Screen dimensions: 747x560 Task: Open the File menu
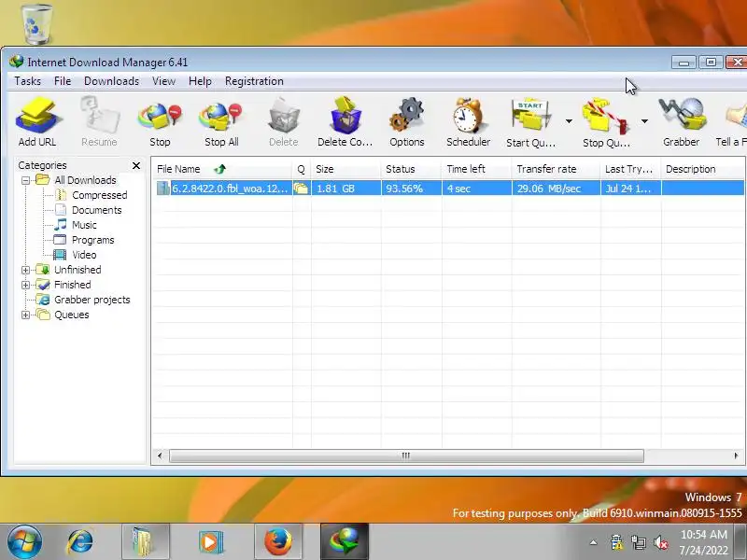pos(63,81)
